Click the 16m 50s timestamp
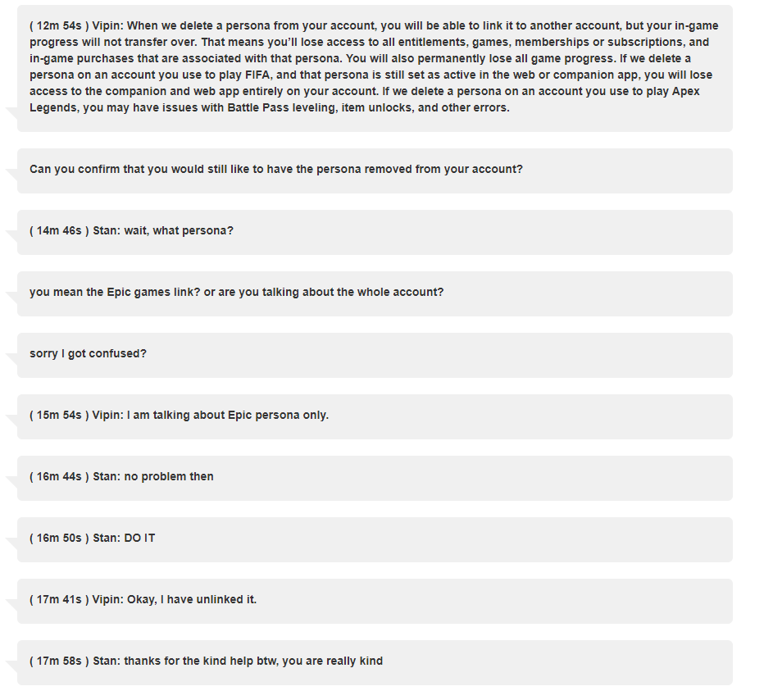 [59, 538]
